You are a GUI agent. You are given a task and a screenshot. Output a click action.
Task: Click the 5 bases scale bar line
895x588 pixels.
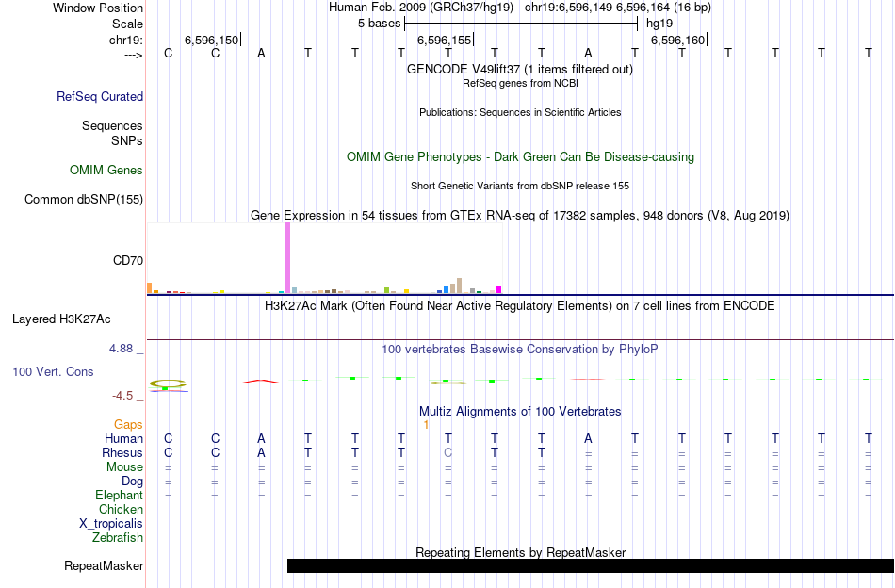(x=521, y=24)
